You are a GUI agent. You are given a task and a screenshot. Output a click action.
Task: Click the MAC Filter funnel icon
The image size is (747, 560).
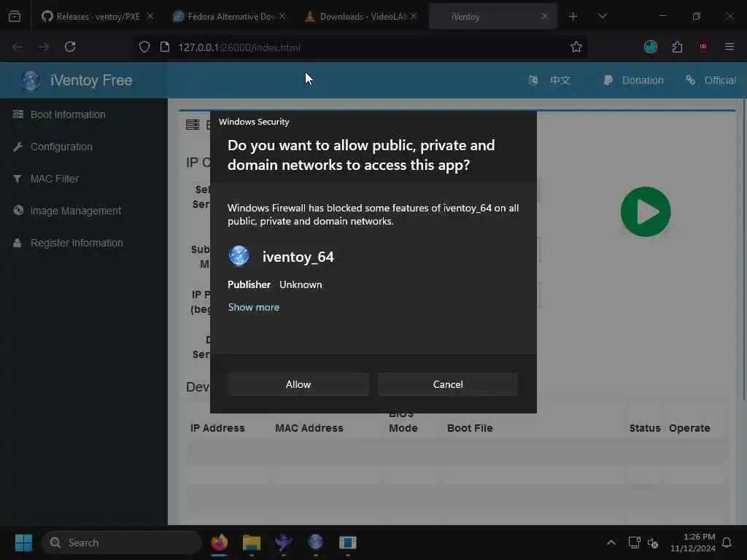tap(18, 179)
